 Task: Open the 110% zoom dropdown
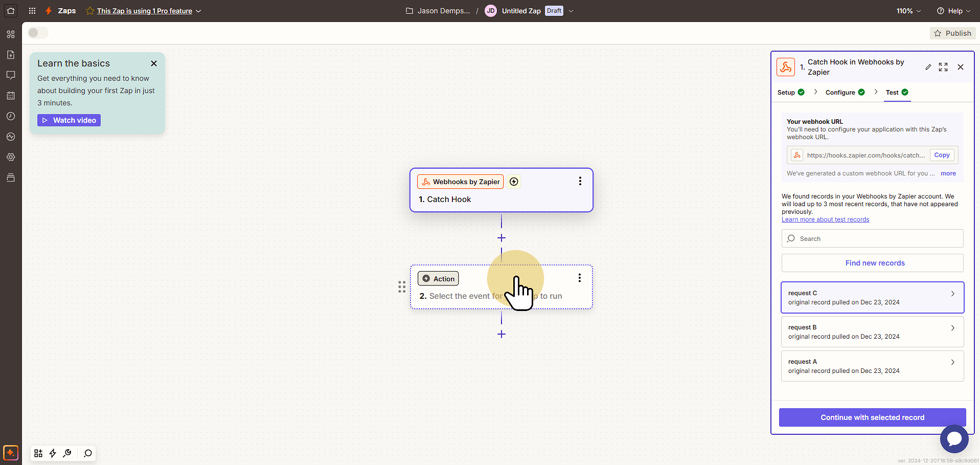tap(908, 11)
